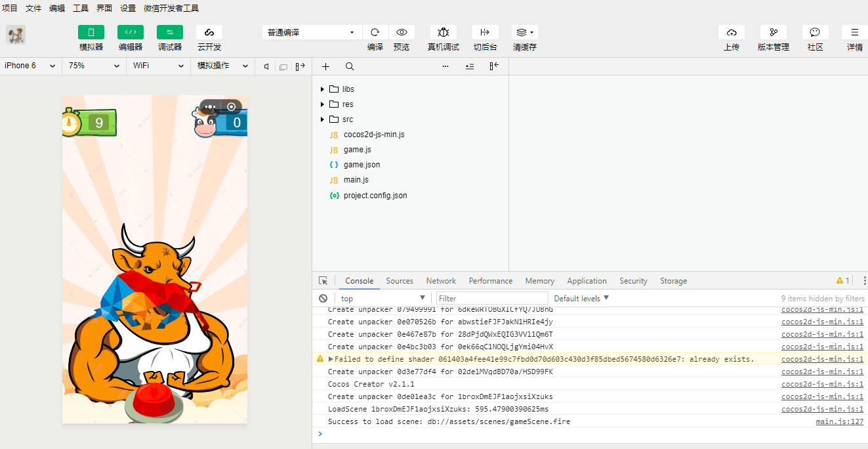
Task: Open the 工具 menu
Action: coord(81,9)
